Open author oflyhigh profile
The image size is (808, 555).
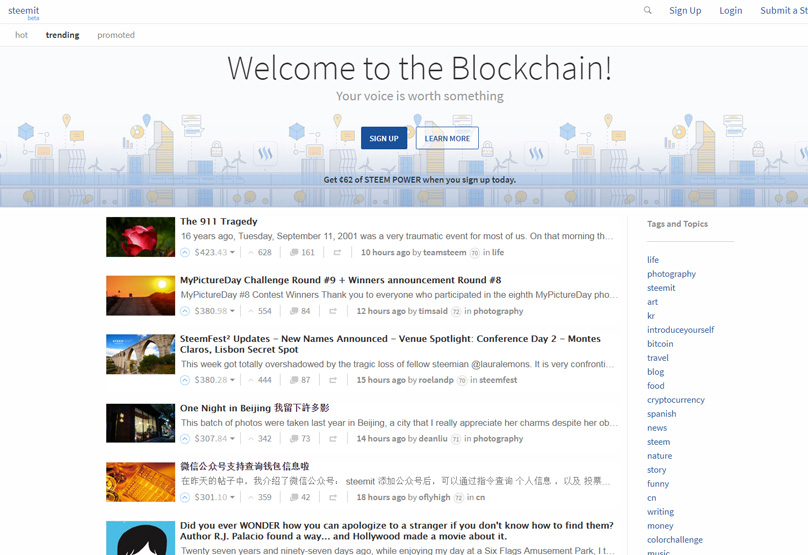(x=434, y=498)
